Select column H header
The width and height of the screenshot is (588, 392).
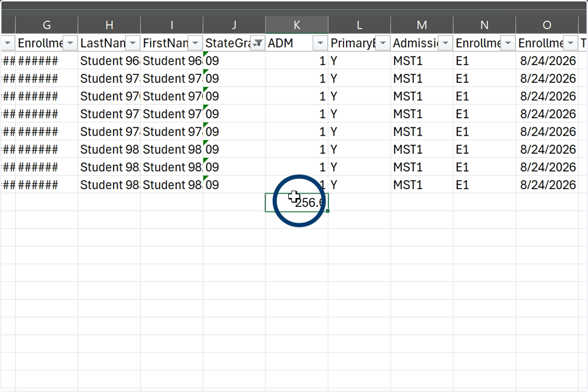109,25
